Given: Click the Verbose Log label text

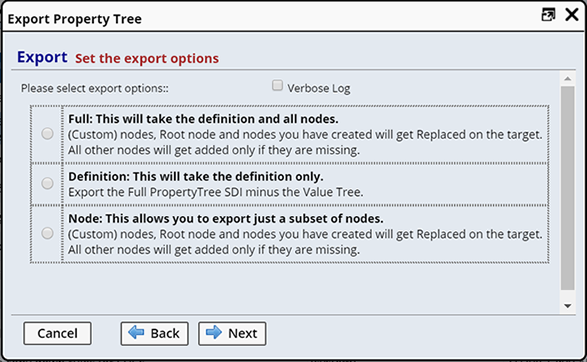Looking at the screenshot, I should 319,88.
